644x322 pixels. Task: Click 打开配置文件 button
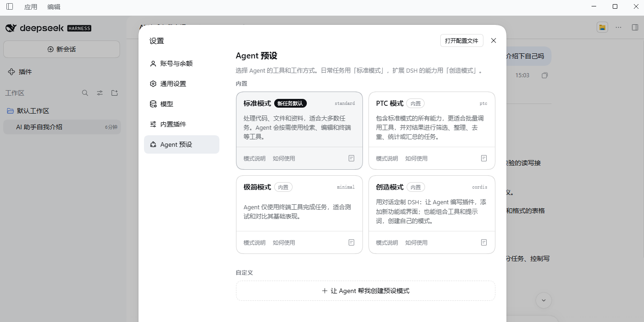pyautogui.click(x=462, y=40)
